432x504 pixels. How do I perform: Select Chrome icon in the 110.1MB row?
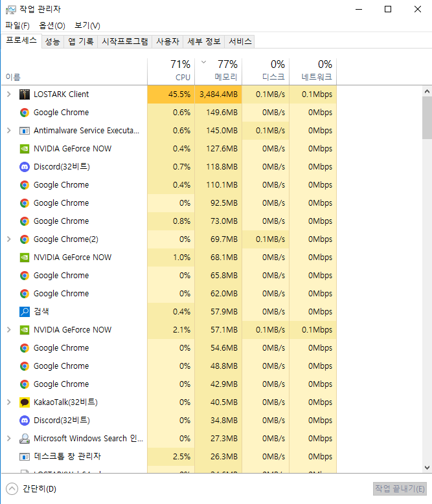click(25, 185)
